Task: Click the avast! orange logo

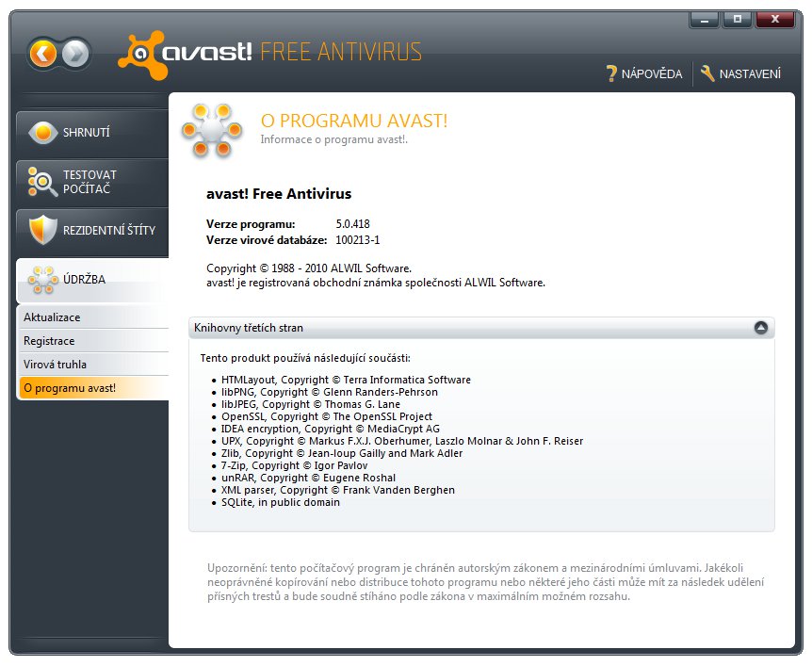Action: (x=141, y=55)
